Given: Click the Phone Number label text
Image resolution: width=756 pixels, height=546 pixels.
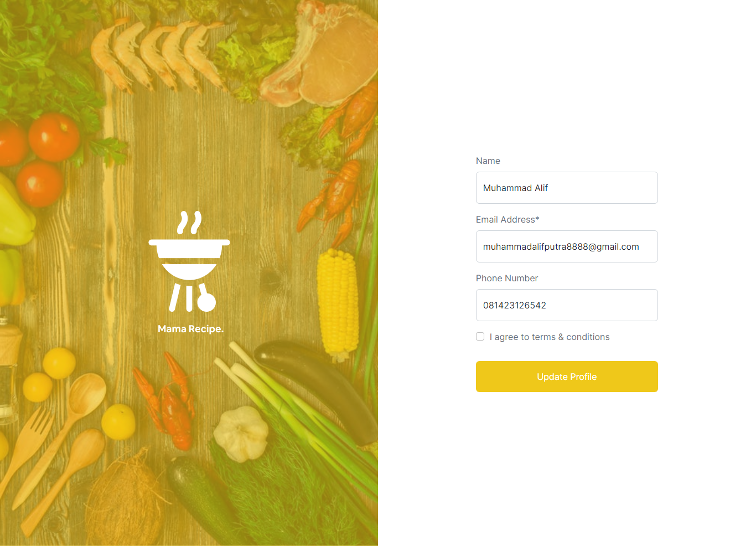Looking at the screenshot, I should [507, 278].
